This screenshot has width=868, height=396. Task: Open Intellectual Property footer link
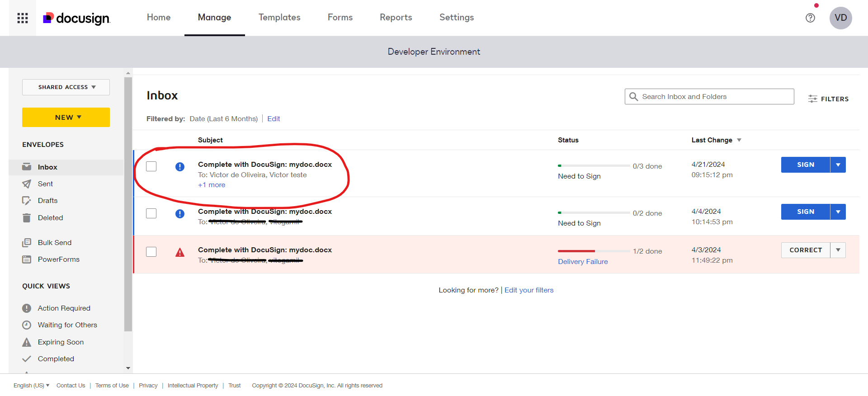click(x=193, y=386)
